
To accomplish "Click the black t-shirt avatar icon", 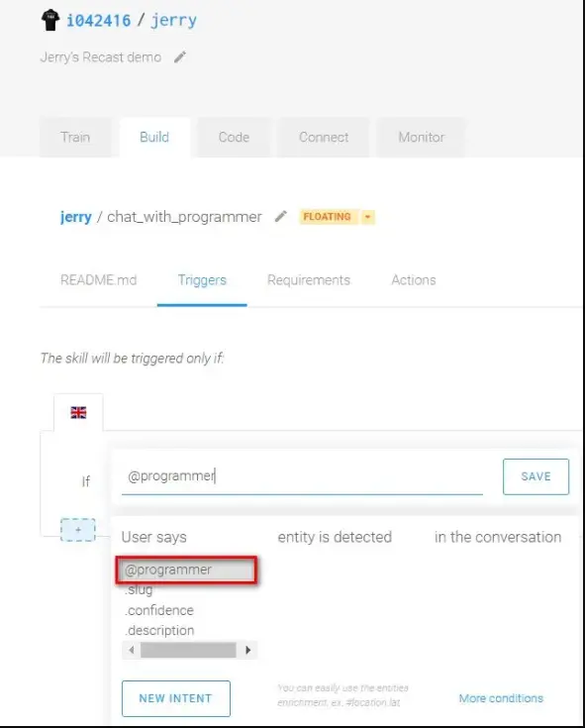I will pos(50,21).
